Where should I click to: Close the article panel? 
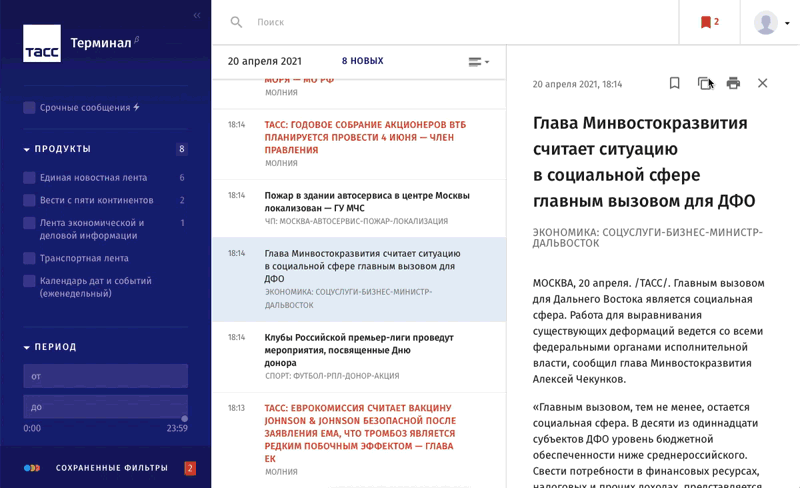coord(762,83)
